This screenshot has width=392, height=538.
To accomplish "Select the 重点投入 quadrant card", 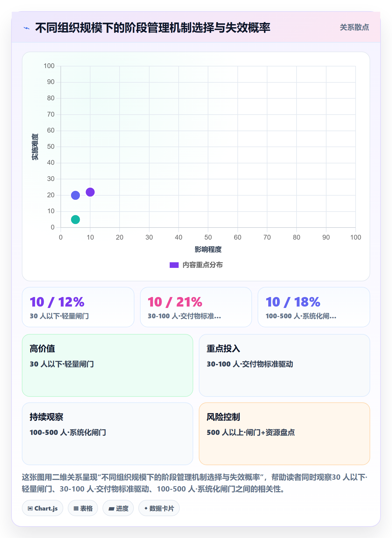I will coord(284,365).
